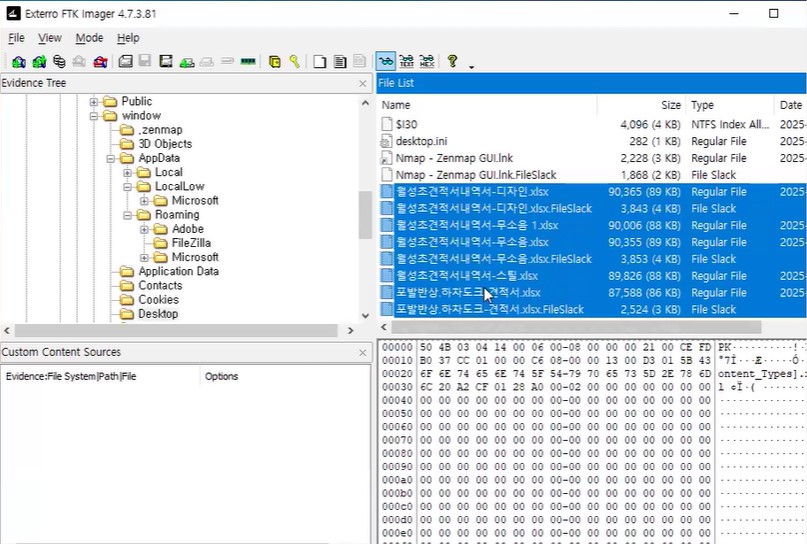Expand the Microsoft node under LocalLow
The height and width of the screenshot is (544, 807).
[145, 201]
